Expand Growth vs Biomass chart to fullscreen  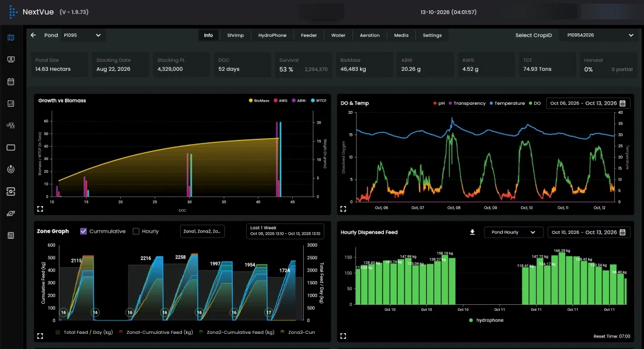point(40,209)
